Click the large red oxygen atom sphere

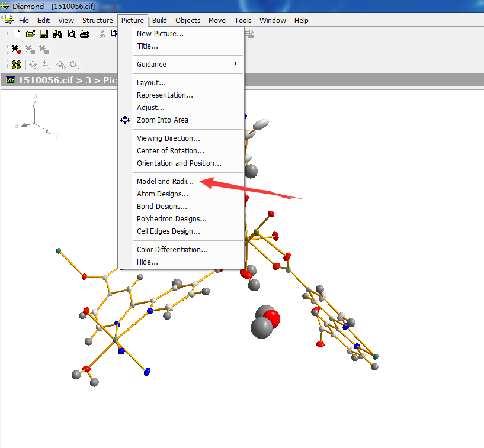[273, 318]
